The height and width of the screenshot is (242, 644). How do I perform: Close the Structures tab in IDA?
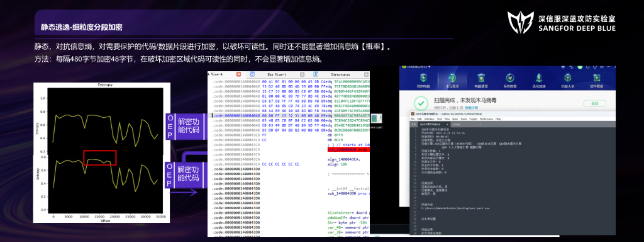click(366, 74)
